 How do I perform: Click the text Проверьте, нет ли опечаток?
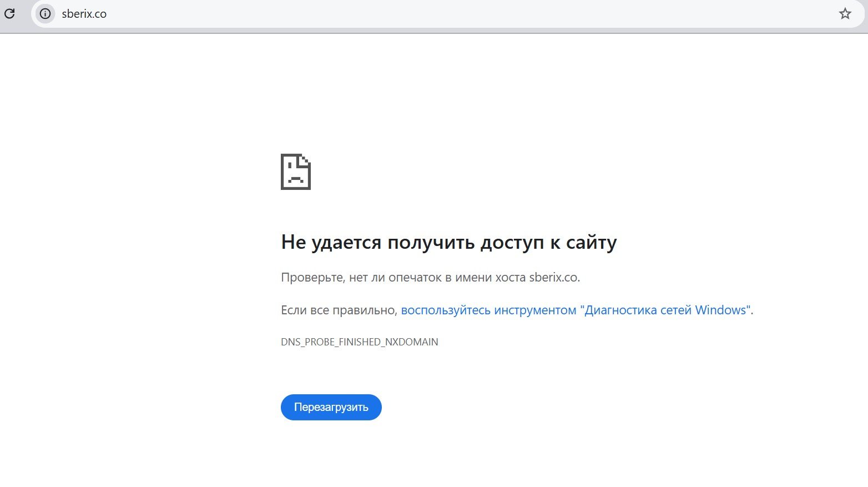(x=361, y=277)
